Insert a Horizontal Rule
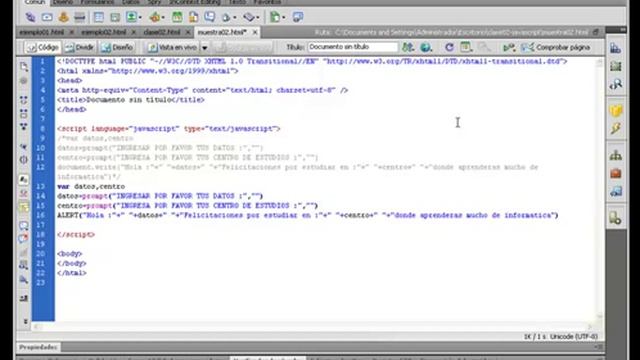Image resolution: width=640 pixels, height=360 pixels. coord(80,17)
